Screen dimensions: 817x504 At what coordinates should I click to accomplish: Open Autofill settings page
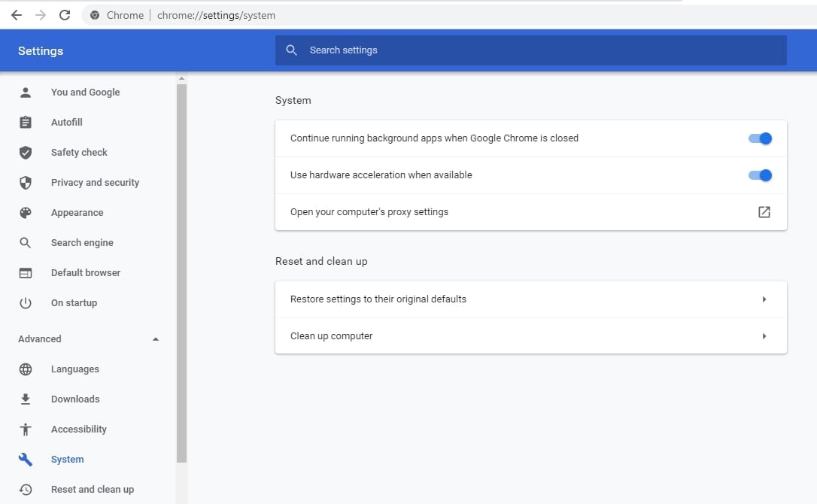tap(67, 122)
